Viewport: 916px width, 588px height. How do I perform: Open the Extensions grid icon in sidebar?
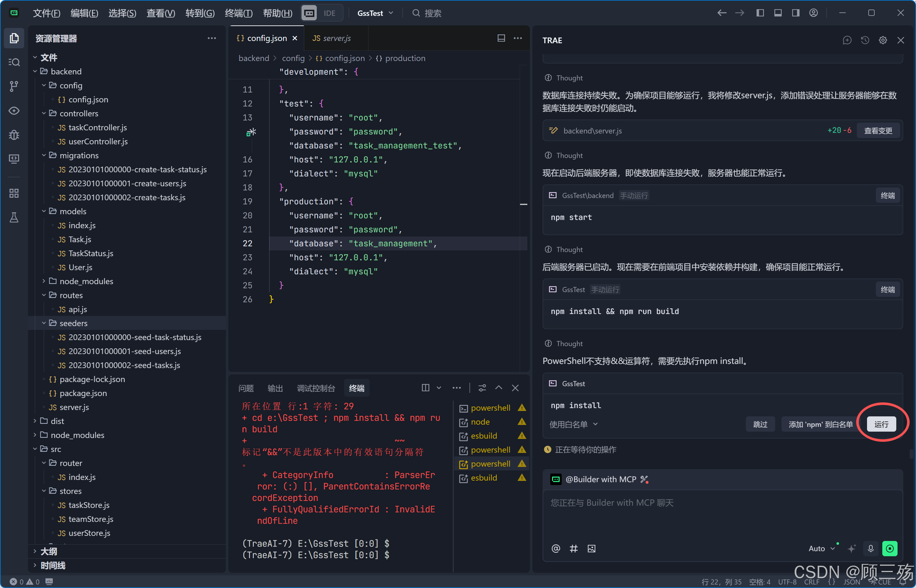click(14, 193)
